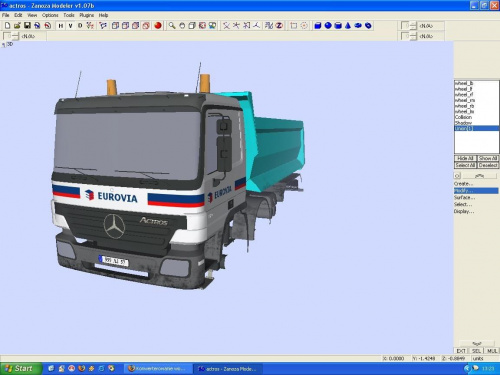Click the Save floppy disk icon
500x375 pixels.
27,26
